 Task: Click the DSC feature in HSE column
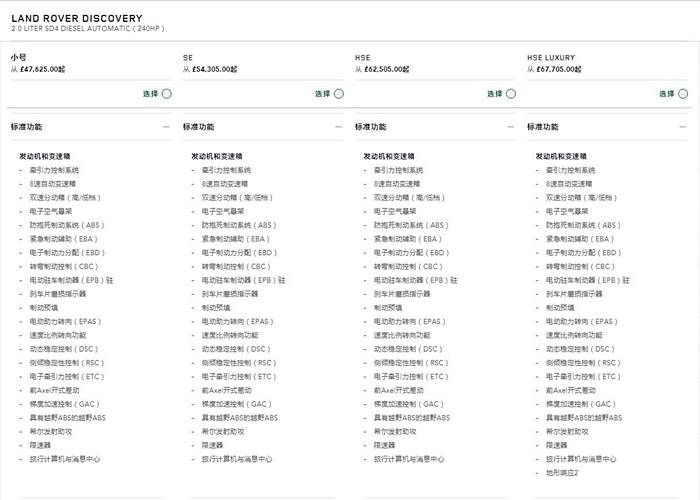click(408, 349)
